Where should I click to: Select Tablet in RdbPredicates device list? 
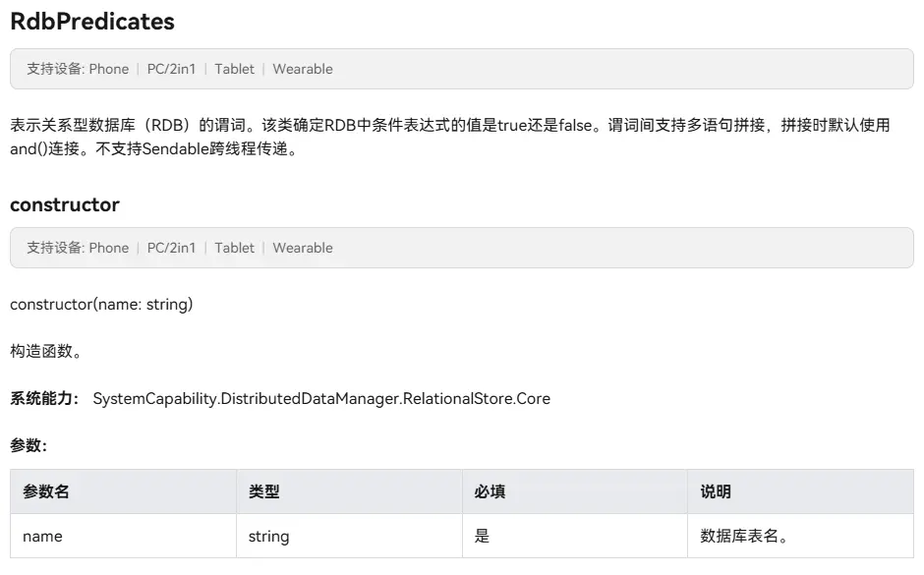click(234, 69)
